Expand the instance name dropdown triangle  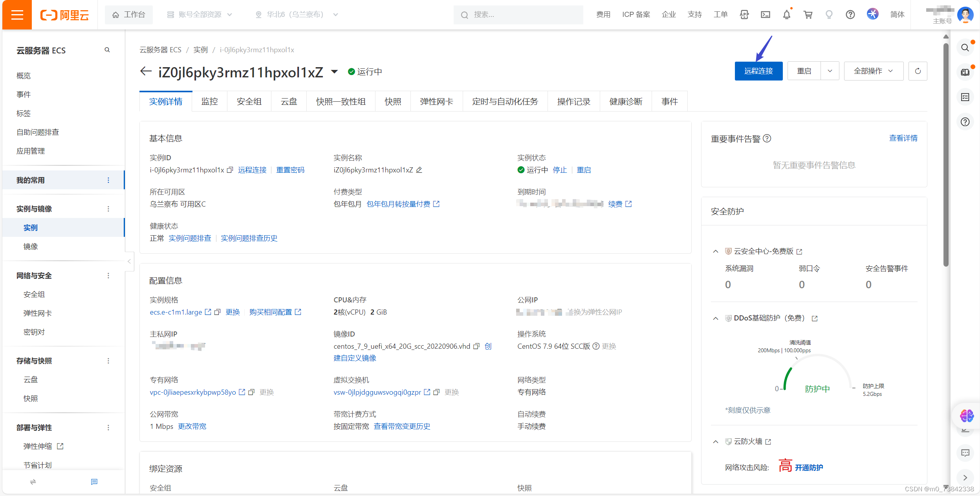tap(334, 72)
